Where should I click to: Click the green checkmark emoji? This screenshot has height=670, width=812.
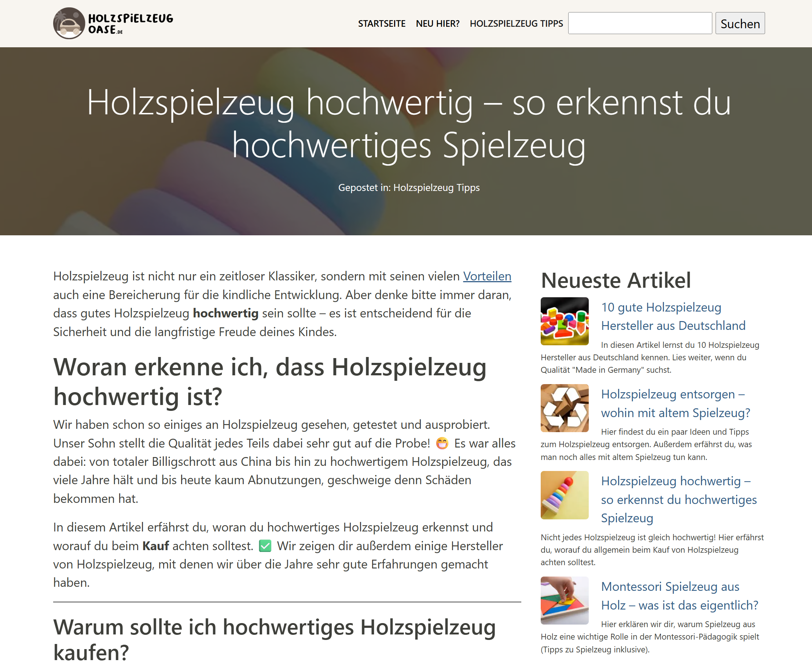(265, 546)
